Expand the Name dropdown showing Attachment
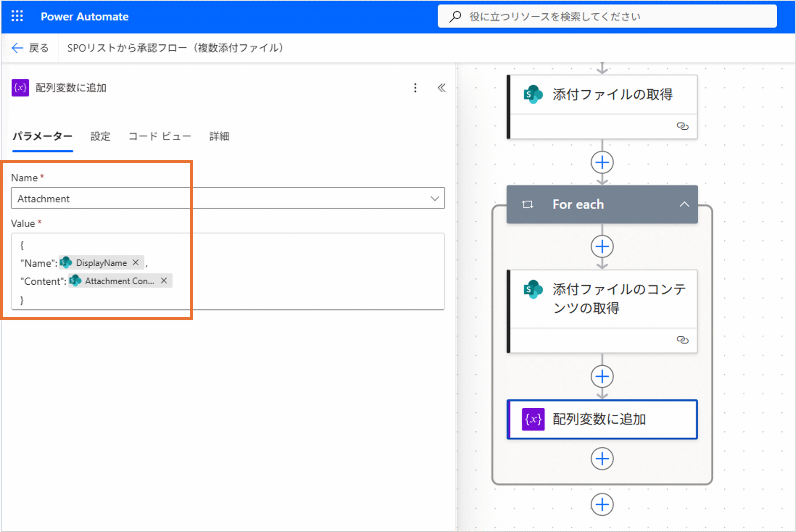The width and height of the screenshot is (796, 532). tap(434, 199)
